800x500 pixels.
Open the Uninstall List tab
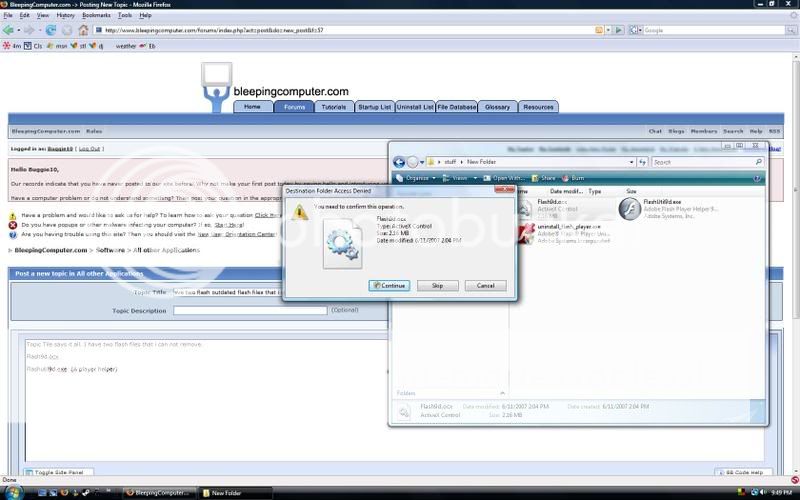pyautogui.click(x=415, y=107)
